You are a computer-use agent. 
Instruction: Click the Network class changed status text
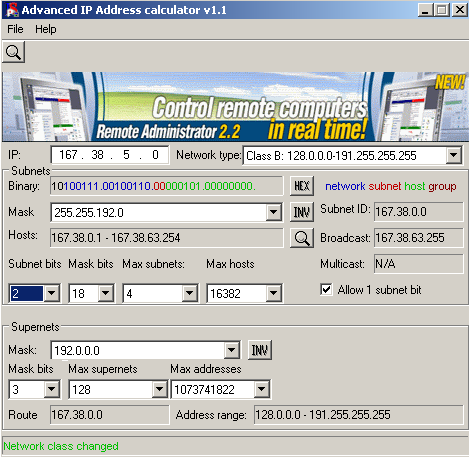[x=61, y=446]
